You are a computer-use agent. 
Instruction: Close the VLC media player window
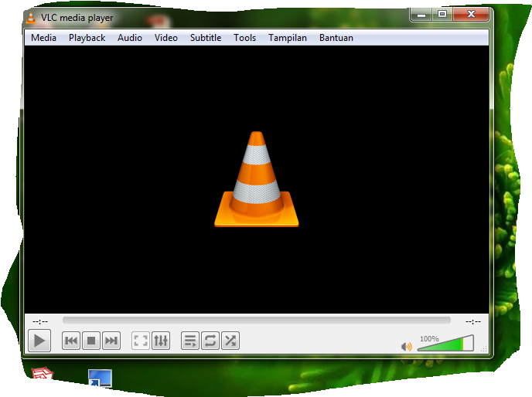(471, 14)
